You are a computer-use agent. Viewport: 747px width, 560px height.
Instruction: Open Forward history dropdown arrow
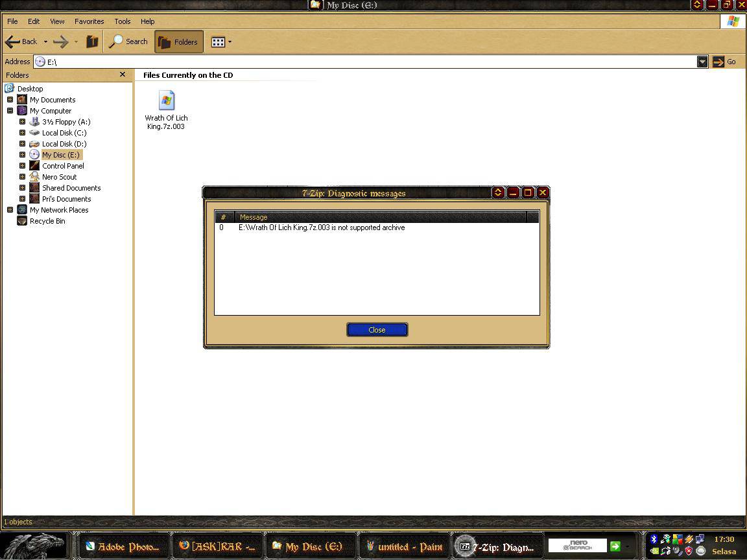(x=77, y=42)
